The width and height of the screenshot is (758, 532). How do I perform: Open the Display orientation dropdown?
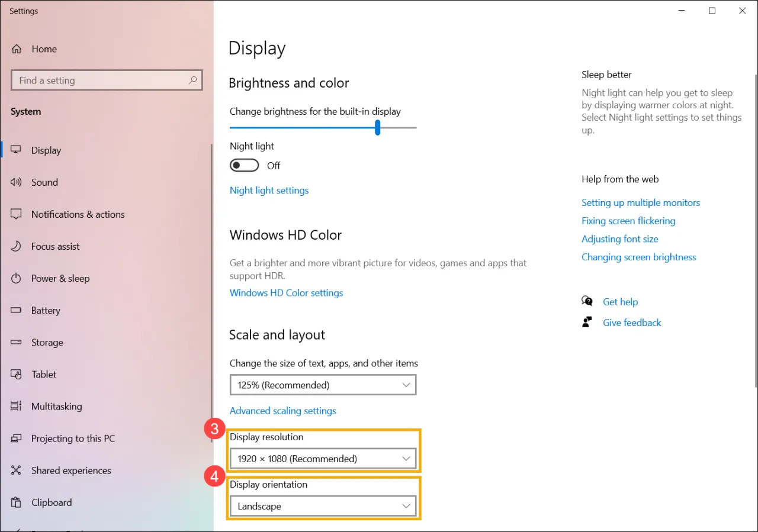(x=323, y=505)
